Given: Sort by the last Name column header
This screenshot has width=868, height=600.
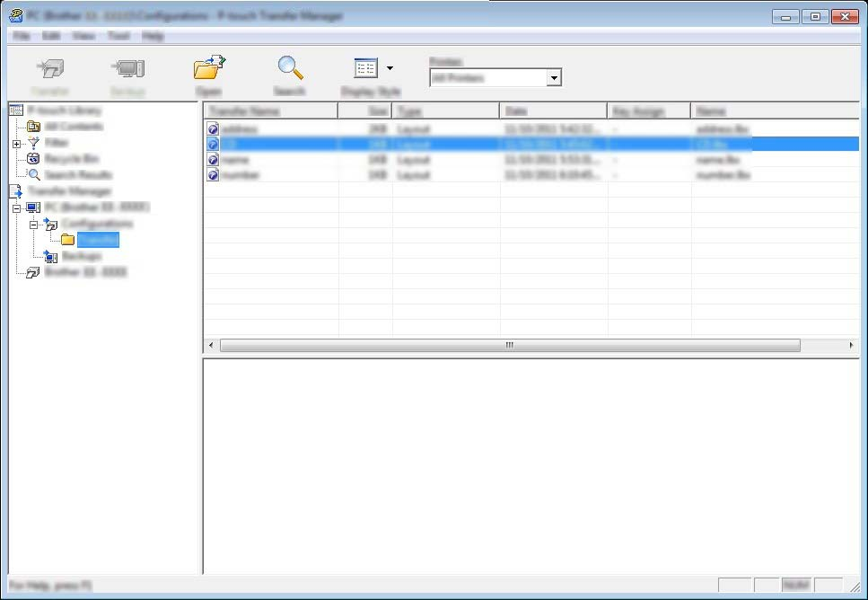Looking at the screenshot, I should [x=775, y=110].
